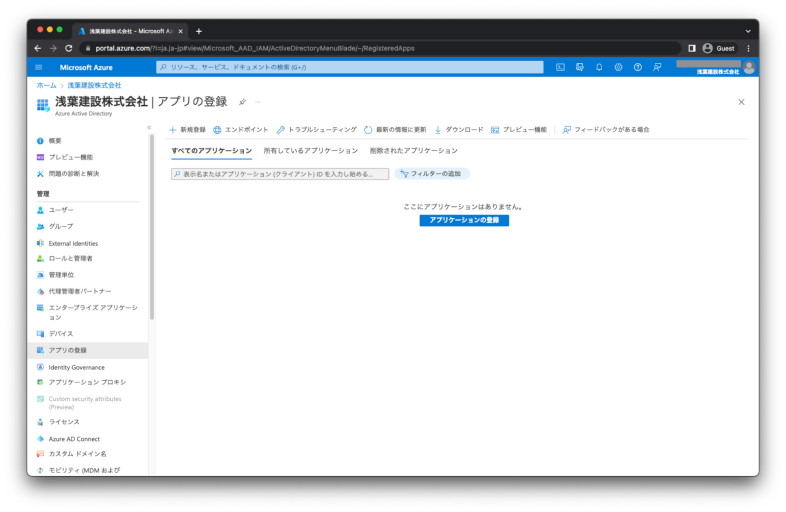
Task: Reload the browser page
Action: pos(69,49)
